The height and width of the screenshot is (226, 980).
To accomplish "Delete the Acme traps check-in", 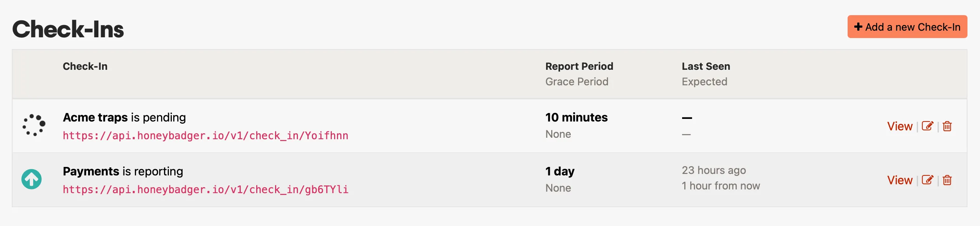I will point(947,126).
